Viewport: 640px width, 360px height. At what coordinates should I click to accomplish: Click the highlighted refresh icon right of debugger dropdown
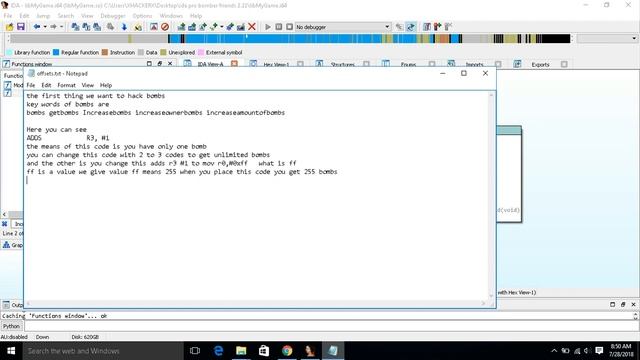point(411,27)
